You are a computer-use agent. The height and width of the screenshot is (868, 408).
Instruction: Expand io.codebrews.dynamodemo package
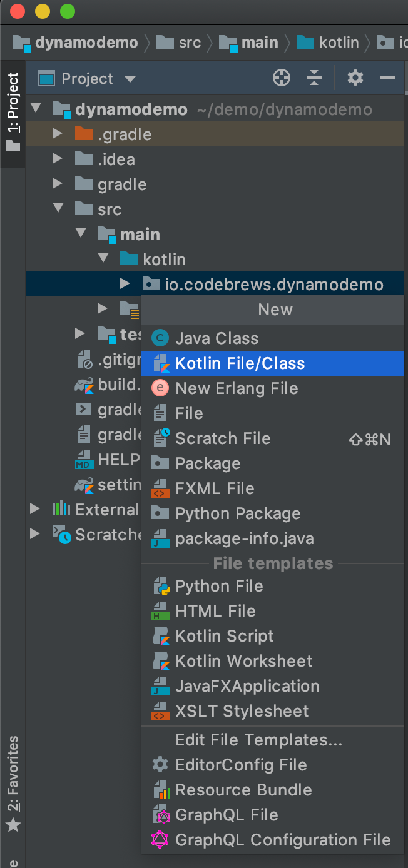[125, 284]
